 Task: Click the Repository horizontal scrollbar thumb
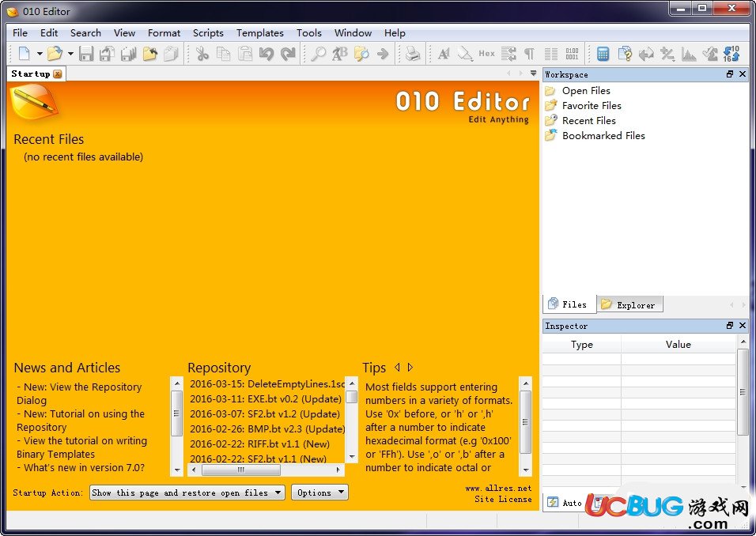tap(240, 470)
